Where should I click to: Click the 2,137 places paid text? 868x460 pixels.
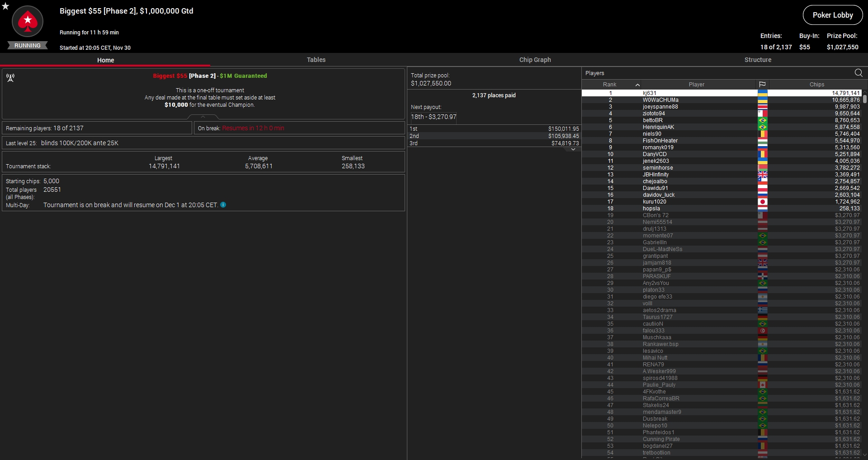[x=494, y=95]
